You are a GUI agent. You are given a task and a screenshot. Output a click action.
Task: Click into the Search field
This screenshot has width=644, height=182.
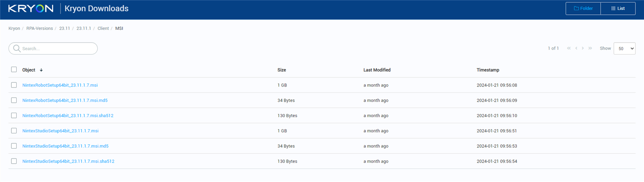56,49
